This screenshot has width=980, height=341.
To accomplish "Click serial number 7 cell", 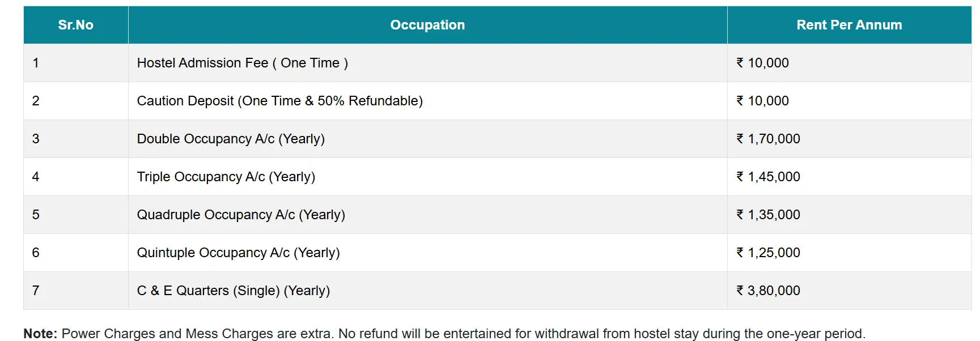I will point(36,291).
